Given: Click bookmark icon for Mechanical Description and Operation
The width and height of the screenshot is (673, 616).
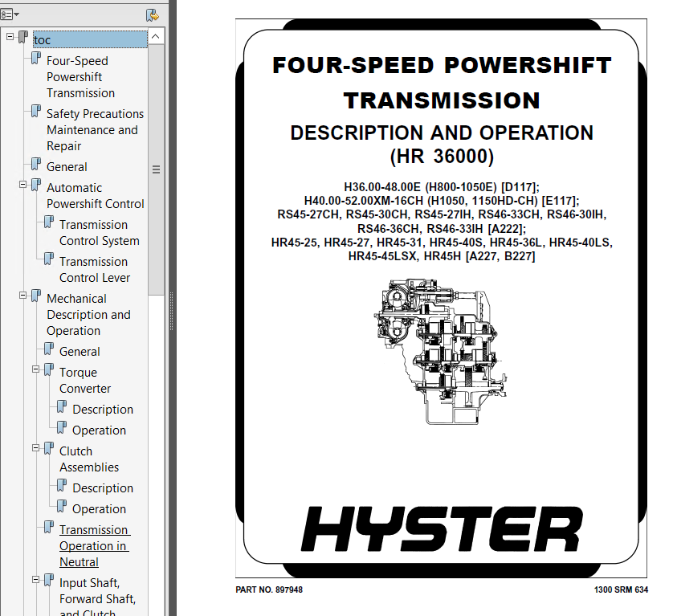Looking at the screenshot, I should [x=36, y=296].
